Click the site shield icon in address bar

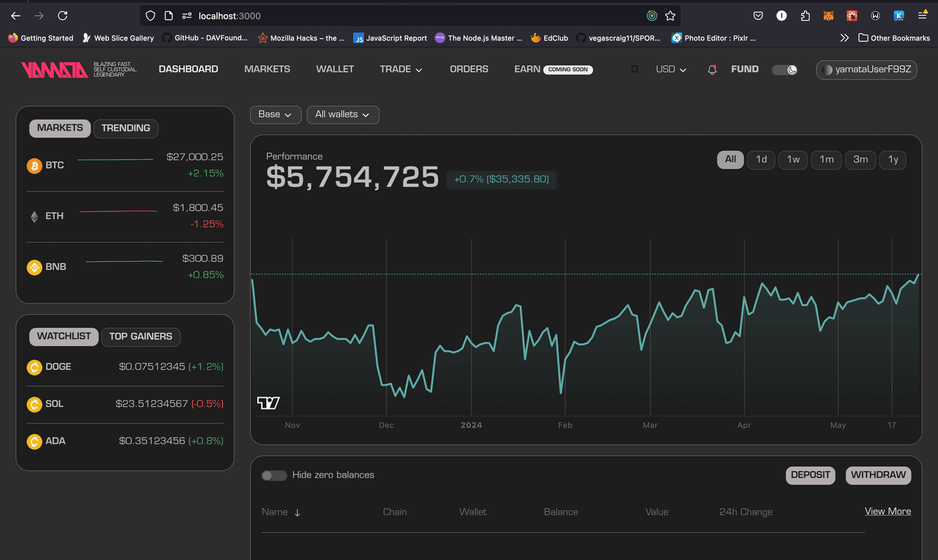point(150,16)
